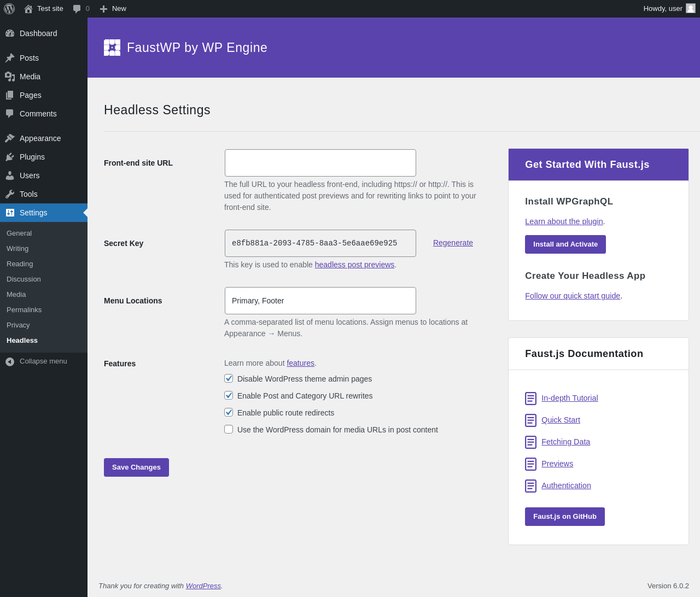Click the user avatar next to Howdy
Image resolution: width=700 pixels, height=597 pixels.
point(691,8)
